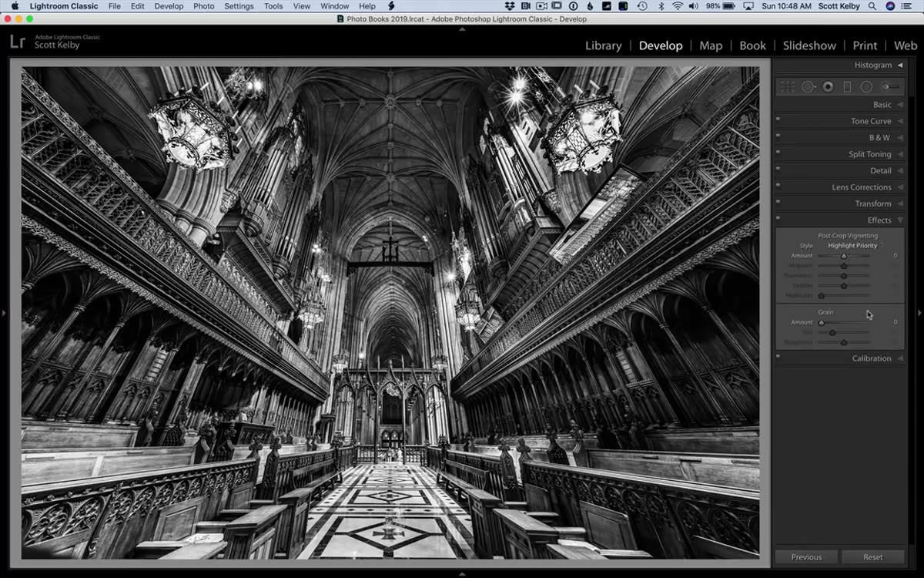The height and width of the screenshot is (578, 924).
Task: Expand the Histogram panel triangle
Action: coord(899,66)
